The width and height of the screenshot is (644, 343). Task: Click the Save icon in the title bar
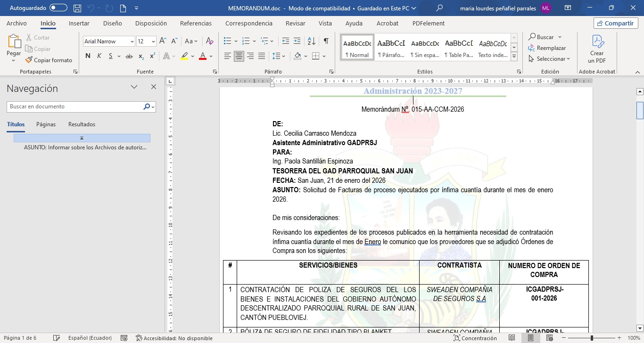pos(77,8)
